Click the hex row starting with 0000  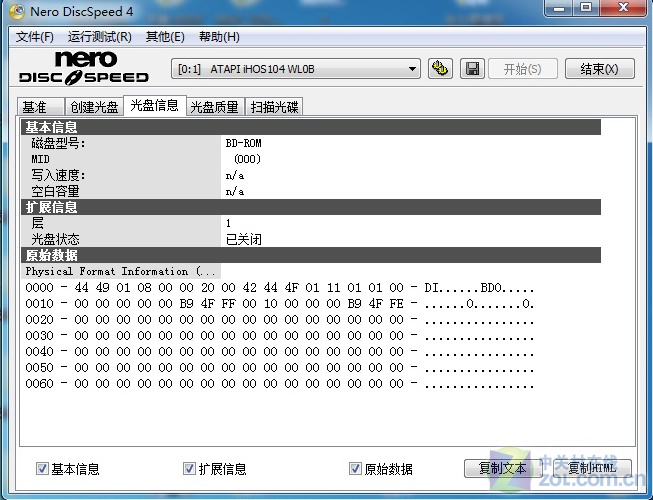tap(279, 288)
